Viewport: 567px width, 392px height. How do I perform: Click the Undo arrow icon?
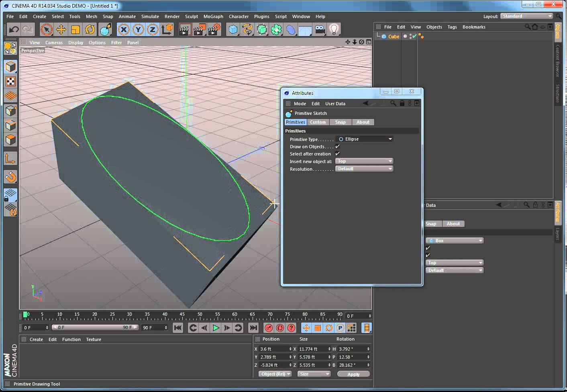[x=14, y=29]
